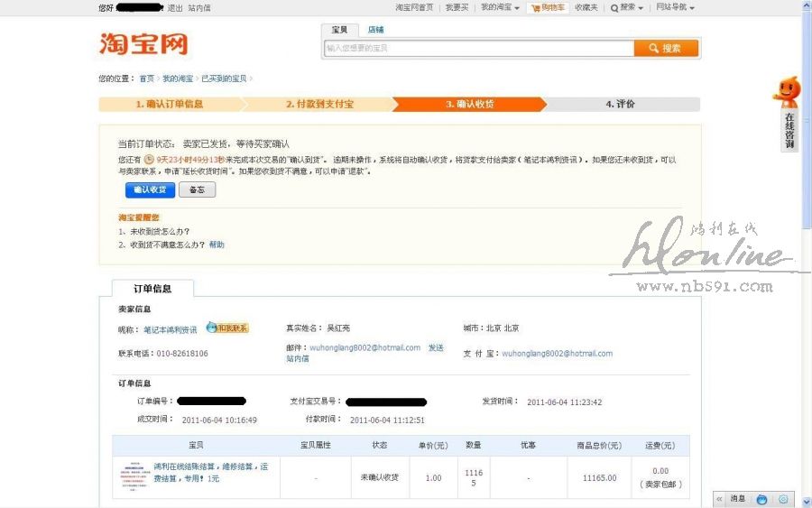
Task: Click the unit price 1.00
Action: pyautogui.click(x=433, y=478)
